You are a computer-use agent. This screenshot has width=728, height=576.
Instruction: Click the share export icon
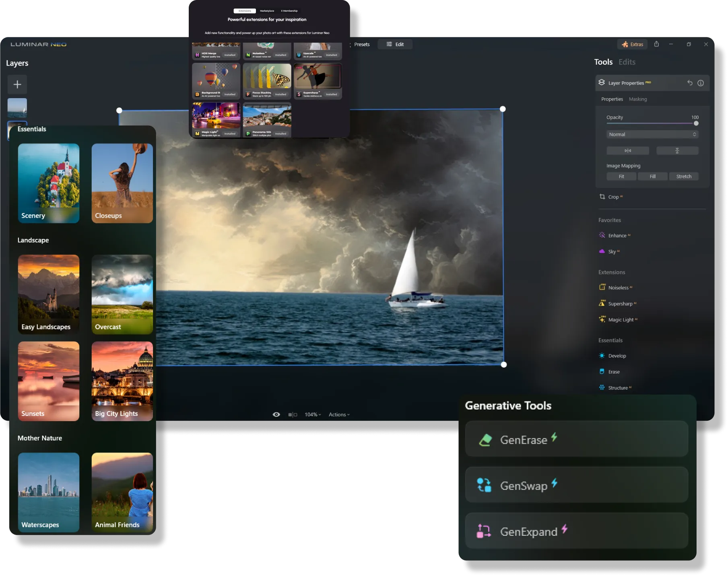click(x=656, y=44)
